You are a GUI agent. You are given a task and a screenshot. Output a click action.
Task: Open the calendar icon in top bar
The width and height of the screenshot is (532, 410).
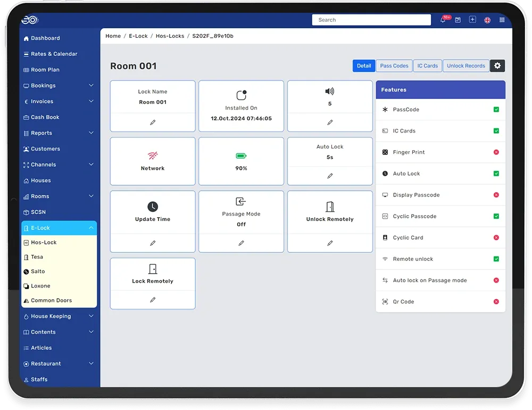coord(458,20)
